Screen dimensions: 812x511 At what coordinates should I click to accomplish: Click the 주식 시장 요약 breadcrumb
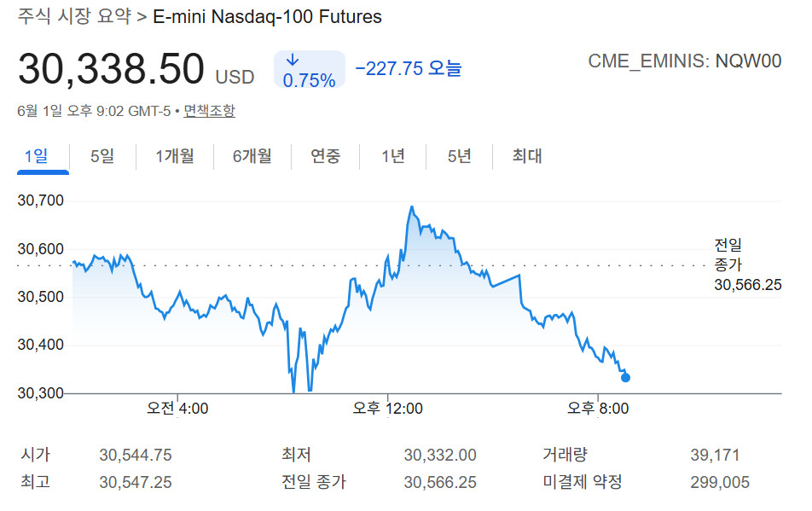click(74, 16)
